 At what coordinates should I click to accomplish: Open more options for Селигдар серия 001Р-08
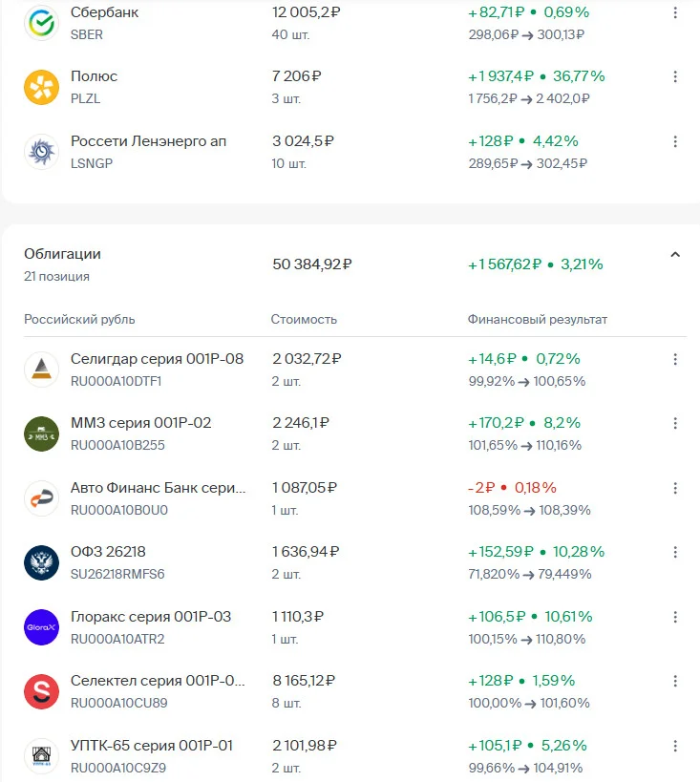tap(675, 359)
